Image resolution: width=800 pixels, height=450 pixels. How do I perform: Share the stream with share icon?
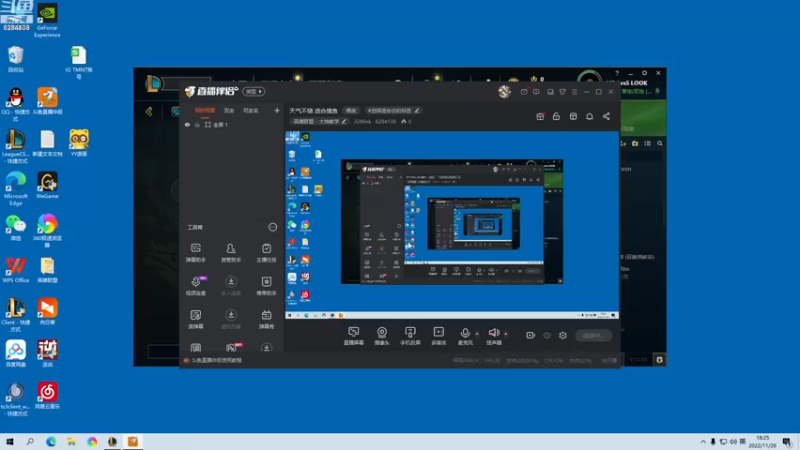pos(606,116)
